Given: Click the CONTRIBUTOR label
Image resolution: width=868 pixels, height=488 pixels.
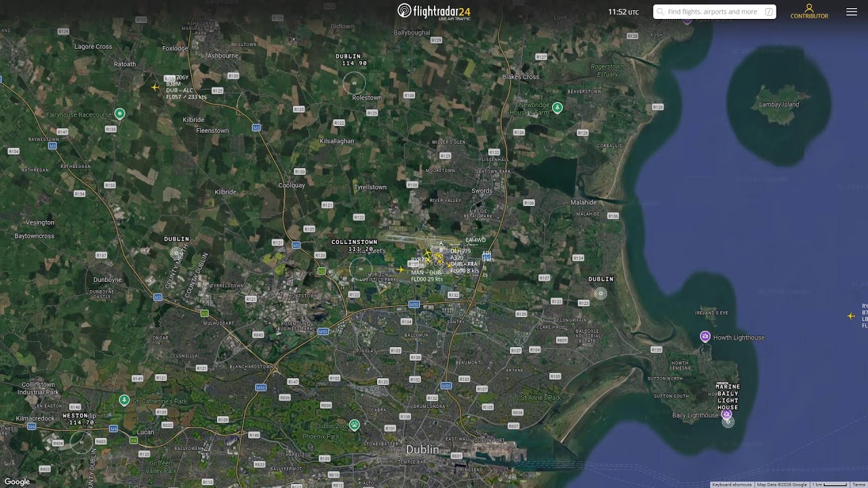Looking at the screenshot, I should pyautogui.click(x=809, y=16).
